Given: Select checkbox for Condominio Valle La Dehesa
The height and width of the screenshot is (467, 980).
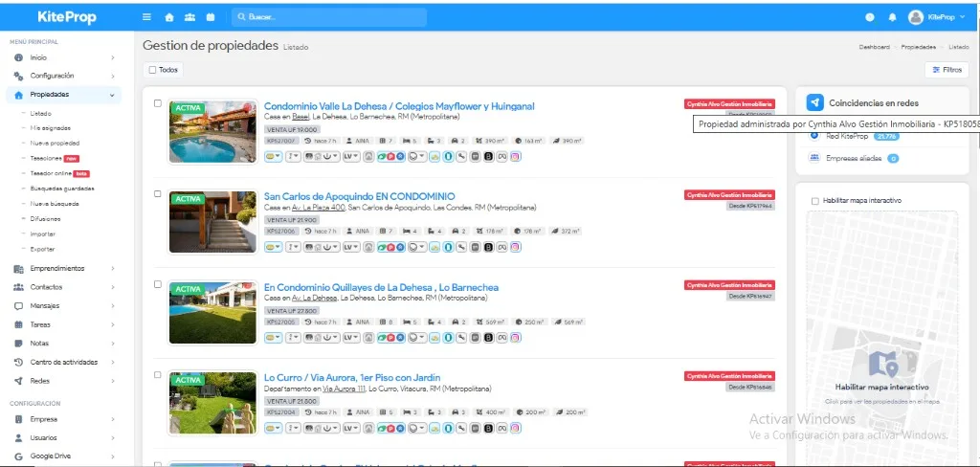Looking at the screenshot, I should 158,103.
